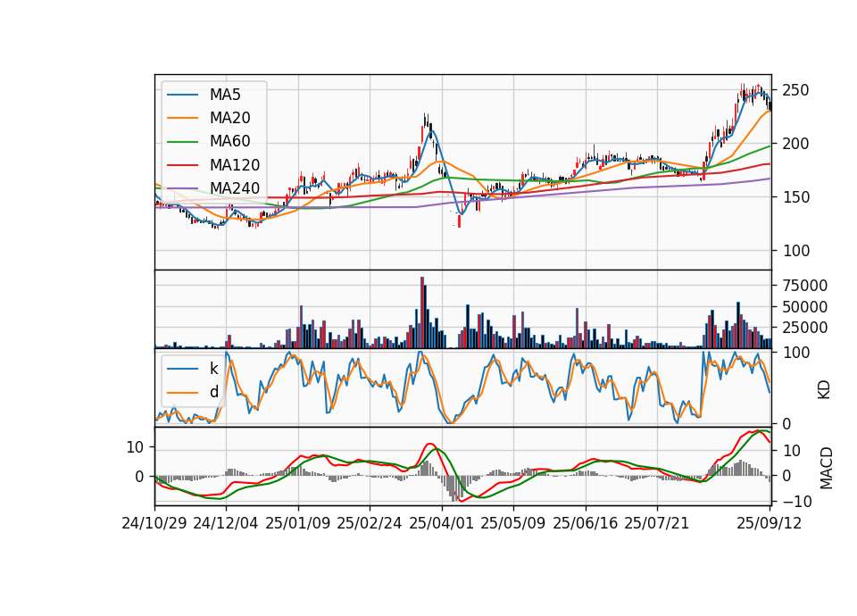The width and height of the screenshot is (857, 616).
Task: Click the 24/10/29 date axis label
Action: (154, 523)
